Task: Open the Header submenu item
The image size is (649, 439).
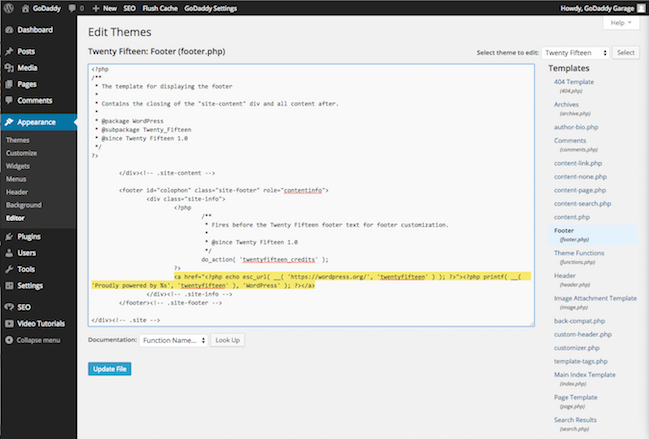Action: pos(17,192)
